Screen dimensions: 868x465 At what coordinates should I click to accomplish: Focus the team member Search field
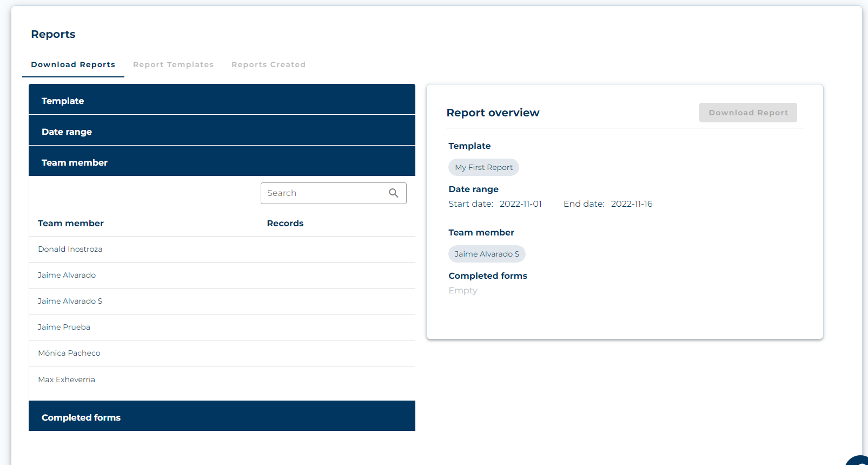click(324, 193)
